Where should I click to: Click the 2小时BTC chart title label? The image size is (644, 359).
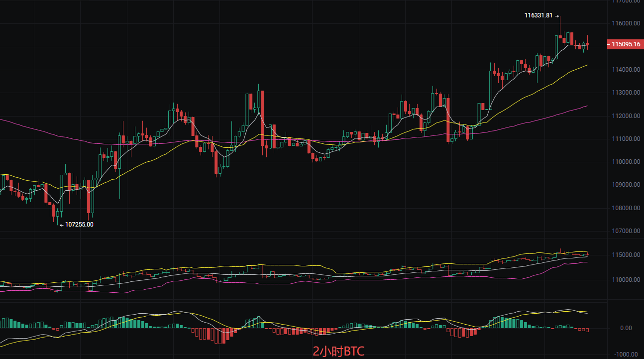click(x=338, y=351)
